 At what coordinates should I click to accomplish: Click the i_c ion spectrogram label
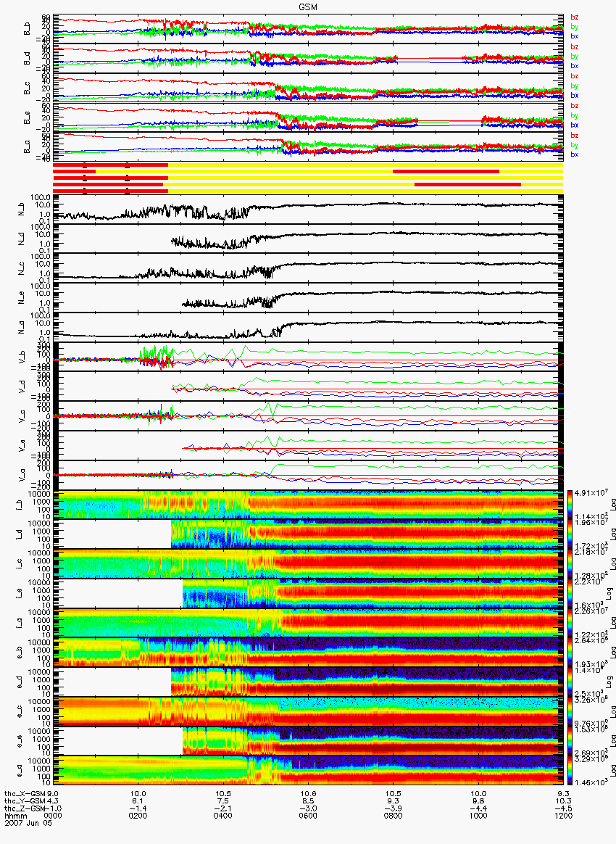coord(20,564)
